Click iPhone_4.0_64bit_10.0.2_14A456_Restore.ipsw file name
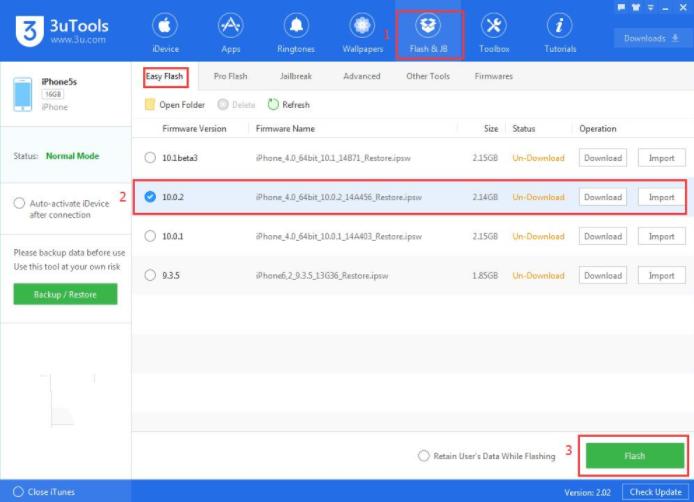 [x=339, y=197]
